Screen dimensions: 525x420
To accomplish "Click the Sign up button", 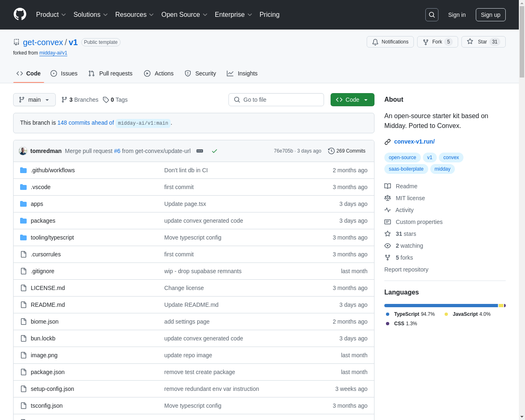I will (491, 15).
